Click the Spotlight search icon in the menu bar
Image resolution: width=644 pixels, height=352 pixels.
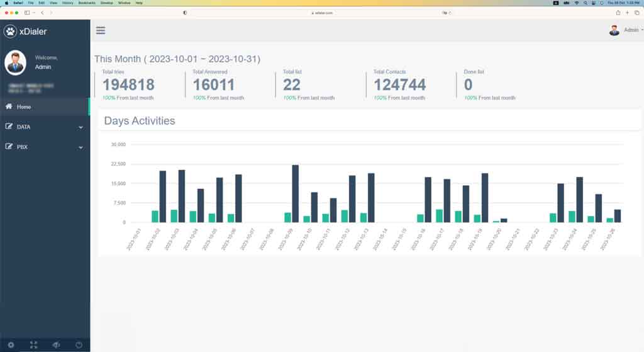(586, 3)
